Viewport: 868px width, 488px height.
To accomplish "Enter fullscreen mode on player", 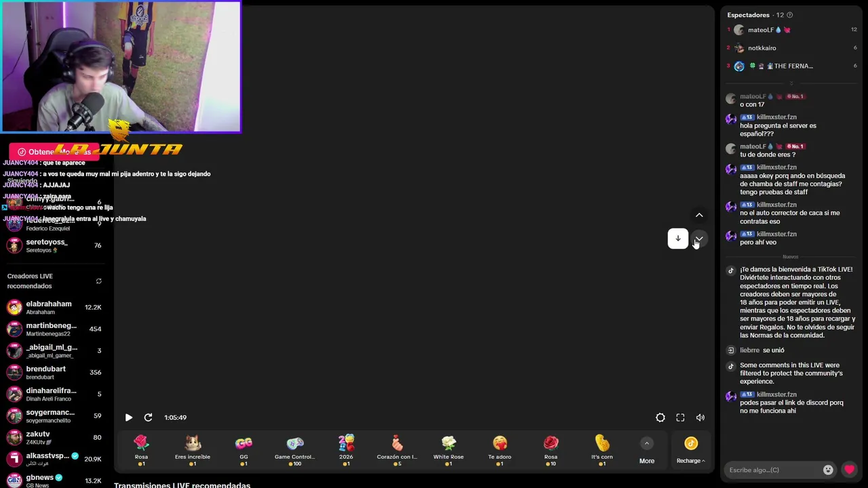I will pos(680,418).
